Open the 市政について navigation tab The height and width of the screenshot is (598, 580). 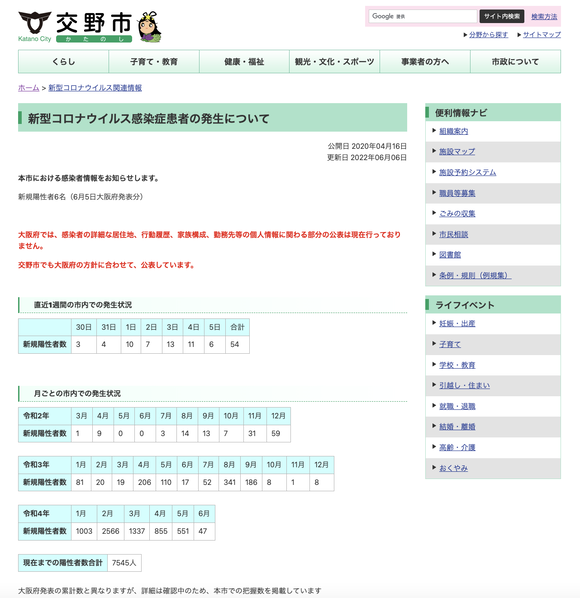(x=516, y=61)
